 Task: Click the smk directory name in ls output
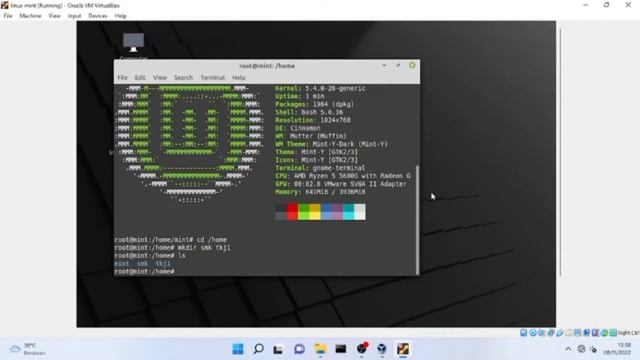pyautogui.click(x=142, y=264)
